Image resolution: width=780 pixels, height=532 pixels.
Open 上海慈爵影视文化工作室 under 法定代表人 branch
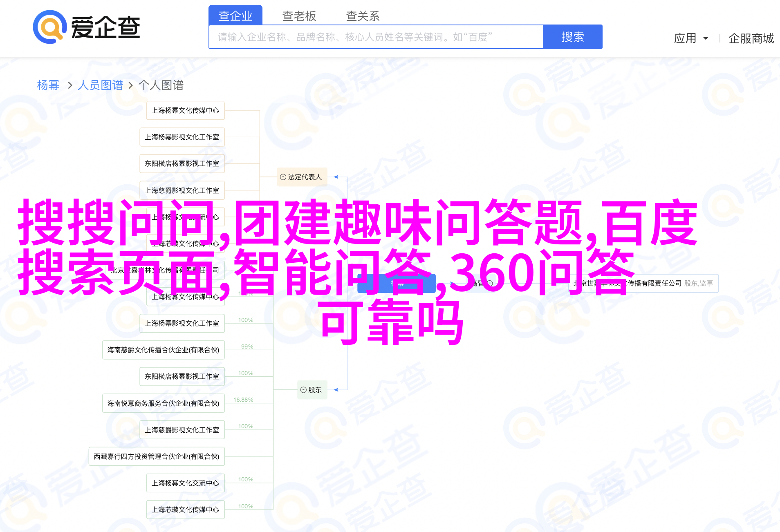pos(182,190)
